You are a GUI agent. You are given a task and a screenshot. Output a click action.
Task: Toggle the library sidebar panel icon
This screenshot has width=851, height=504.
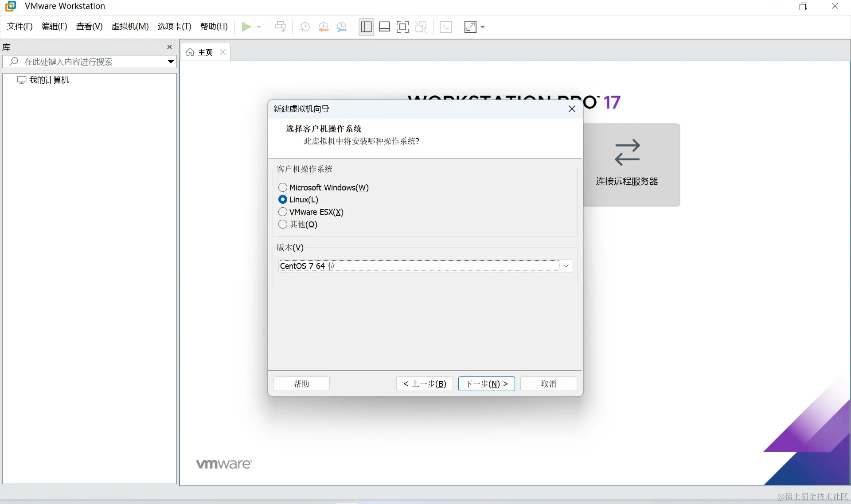(366, 27)
